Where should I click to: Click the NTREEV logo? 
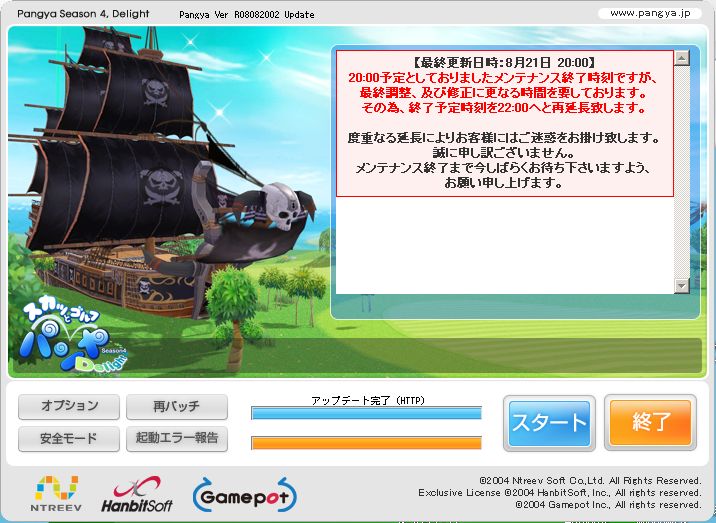(x=56, y=493)
